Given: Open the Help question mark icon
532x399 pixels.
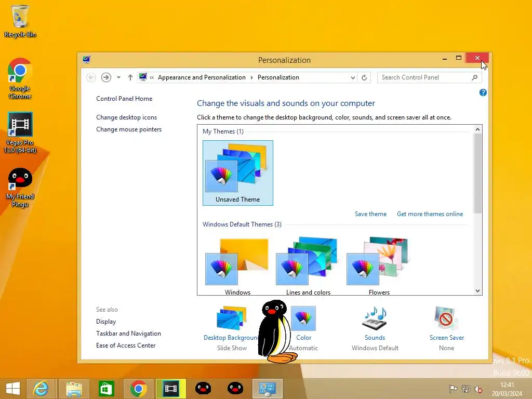Looking at the screenshot, I should point(483,92).
